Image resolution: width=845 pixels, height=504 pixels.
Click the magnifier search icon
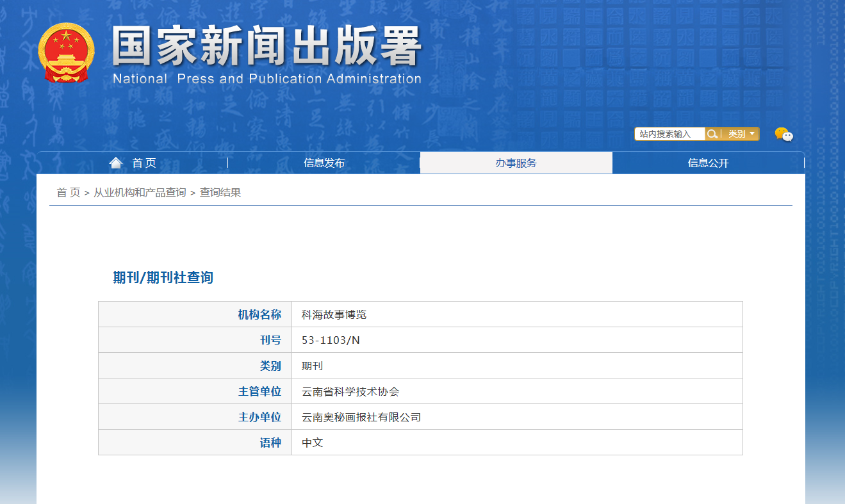712,134
